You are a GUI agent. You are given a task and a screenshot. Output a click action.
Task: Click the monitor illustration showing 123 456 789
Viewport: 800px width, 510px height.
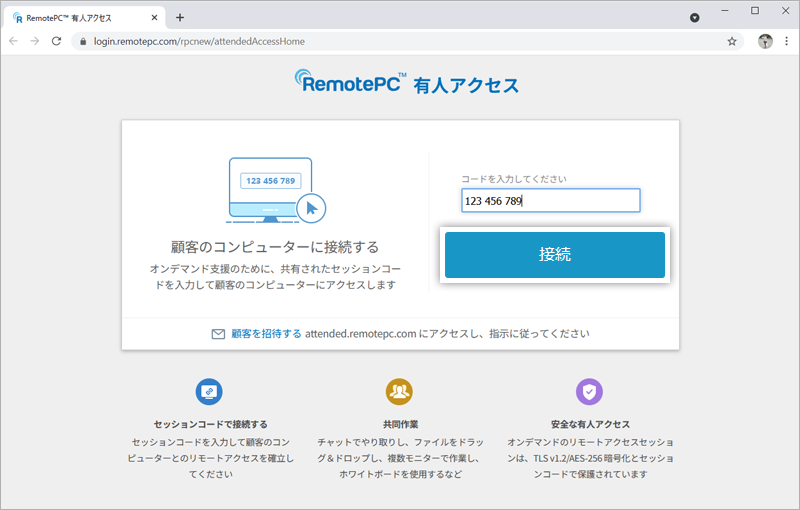pyautogui.click(x=276, y=190)
